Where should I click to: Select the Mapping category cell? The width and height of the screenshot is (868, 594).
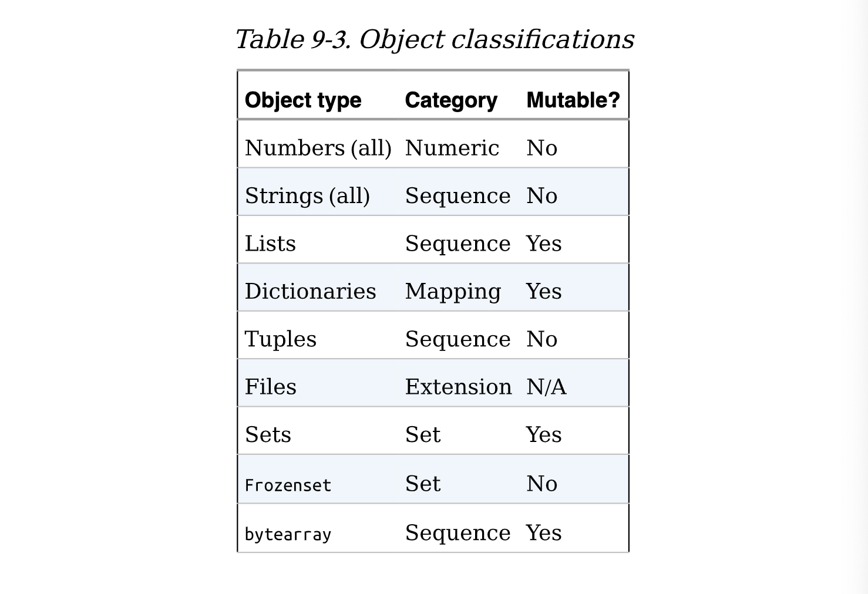(453, 292)
